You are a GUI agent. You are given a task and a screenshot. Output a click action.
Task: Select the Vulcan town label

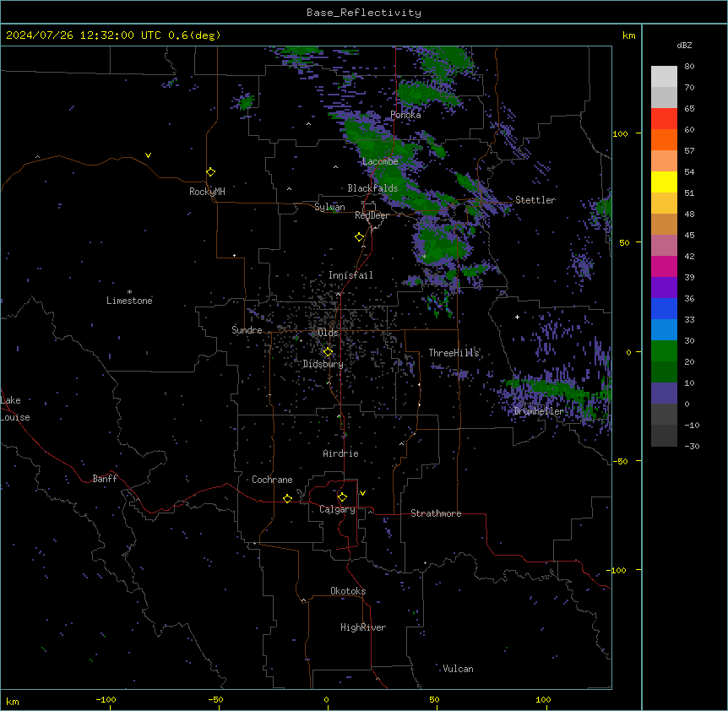(459, 669)
